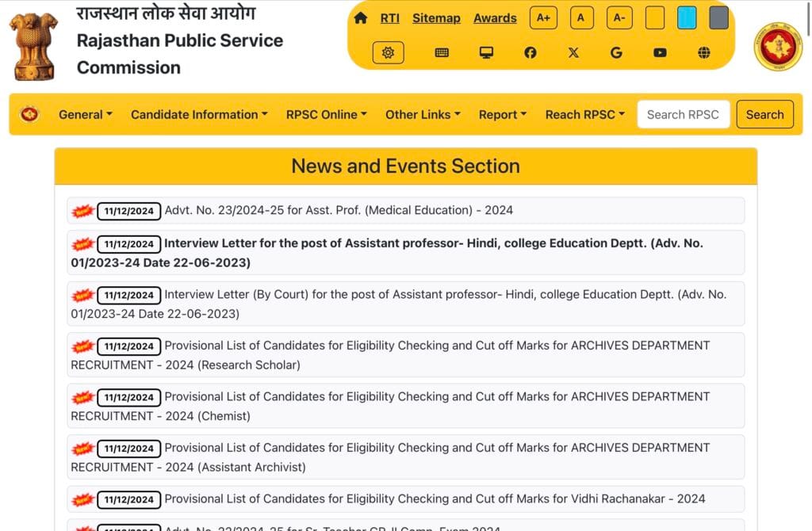Select the gray theme color swatch
Screen dimensions: 812x531
[x=718, y=18]
